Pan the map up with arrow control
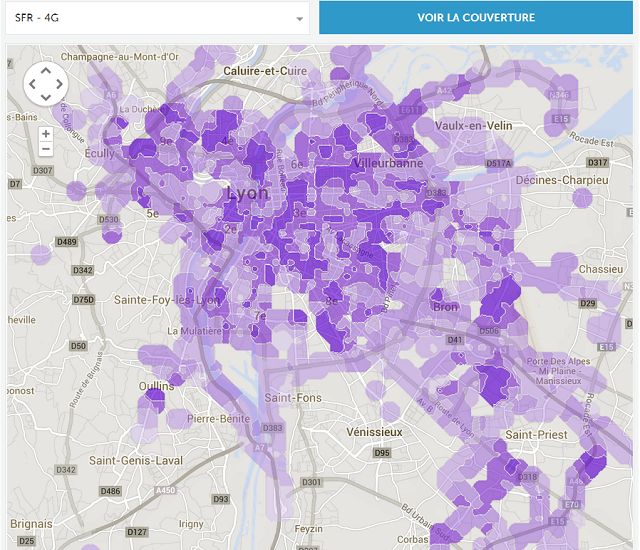This screenshot has width=640, height=550. pyautogui.click(x=45, y=70)
